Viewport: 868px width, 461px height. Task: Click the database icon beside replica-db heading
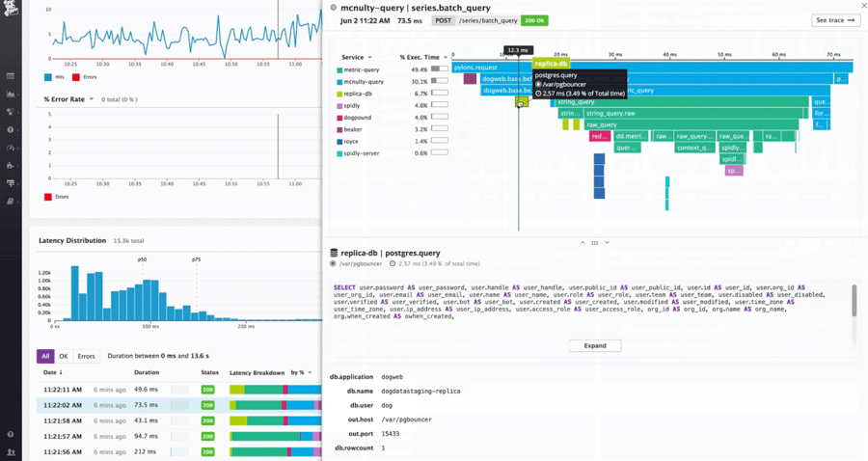[334, 253]
